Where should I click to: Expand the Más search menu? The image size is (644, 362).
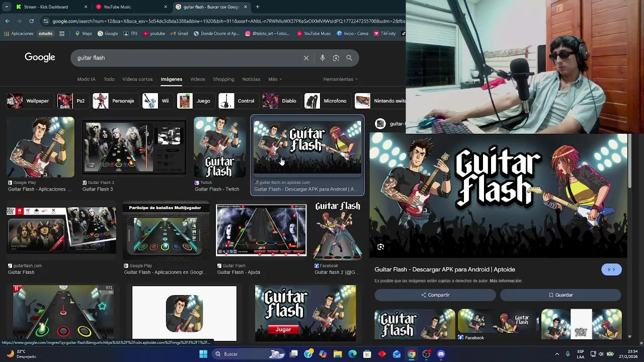(275, 79)
